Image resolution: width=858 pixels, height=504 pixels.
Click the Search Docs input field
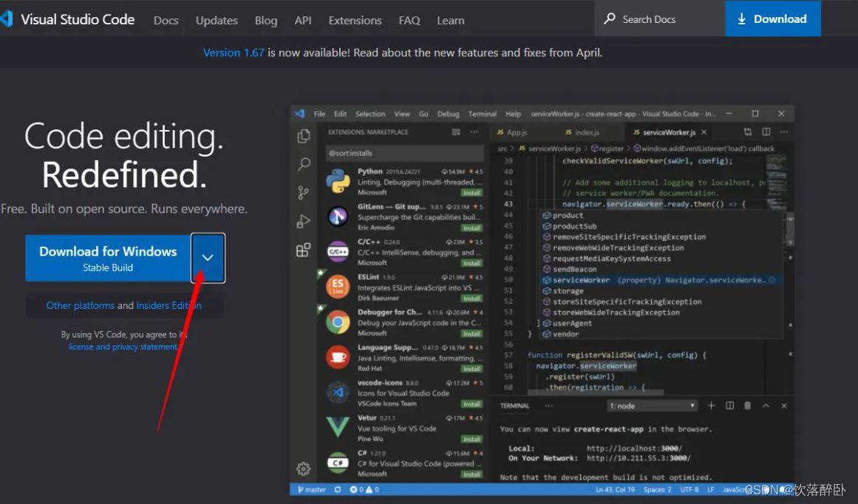(659, 19)
